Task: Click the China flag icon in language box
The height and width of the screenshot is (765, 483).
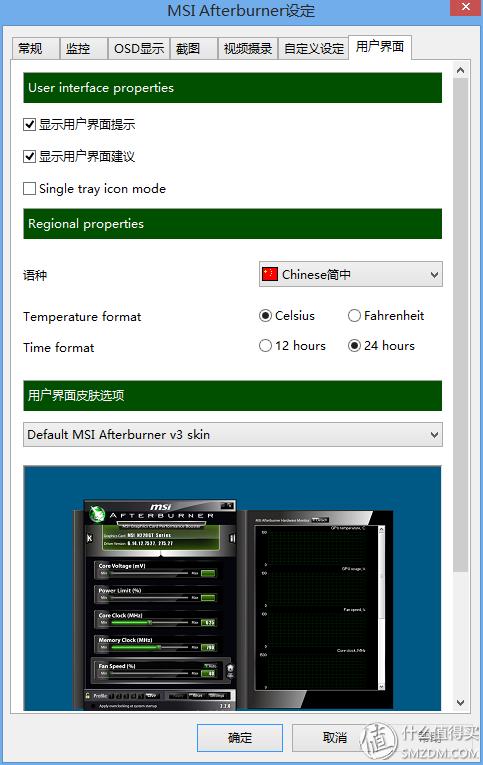Action: coord(270,274)
